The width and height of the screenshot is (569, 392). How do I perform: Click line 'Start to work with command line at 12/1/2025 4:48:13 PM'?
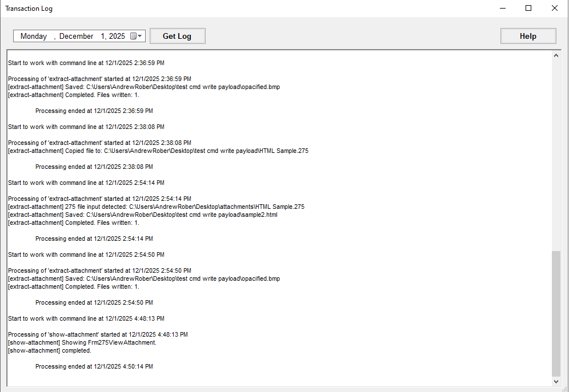pos(86,318)
